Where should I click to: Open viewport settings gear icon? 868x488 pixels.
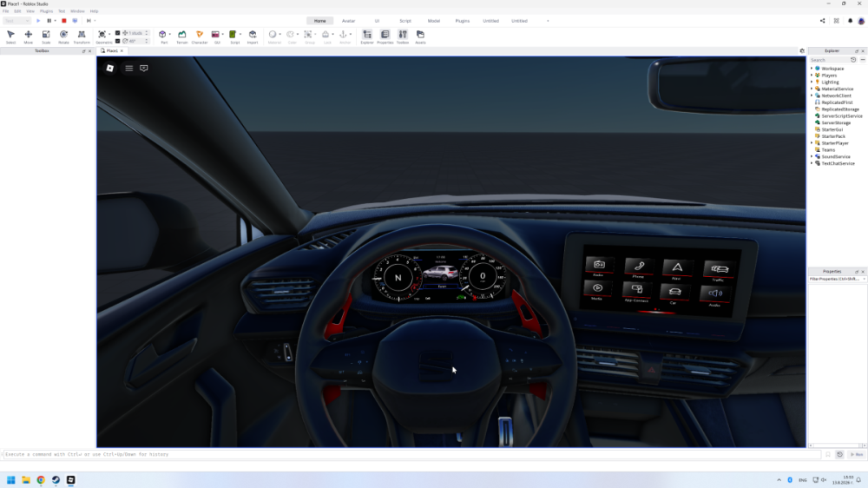pyautogui.click(x=801, y=51)
